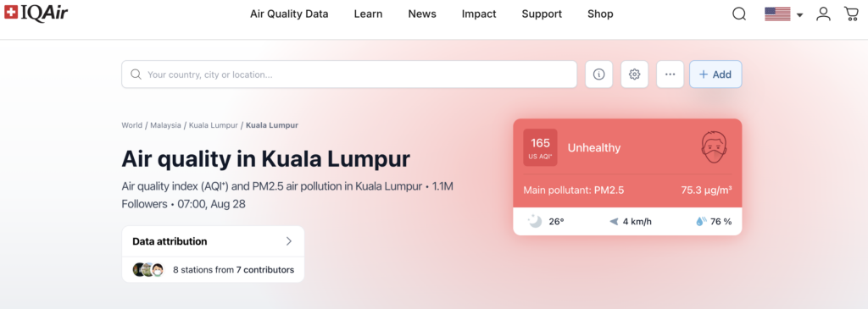The width and height of the screenshot is (868, 309).
Task: Open site search magnifier in header
Action: [x=739, y=14]
